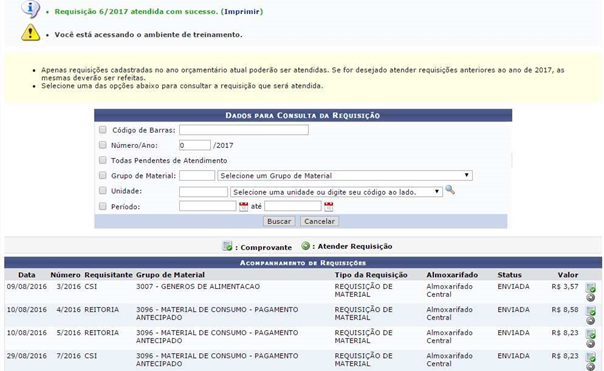Click Atender Requisição icon for requisition 5/2016
This screenshot has height=371, width=604.
pyautogui.click(x=591, y=344)
